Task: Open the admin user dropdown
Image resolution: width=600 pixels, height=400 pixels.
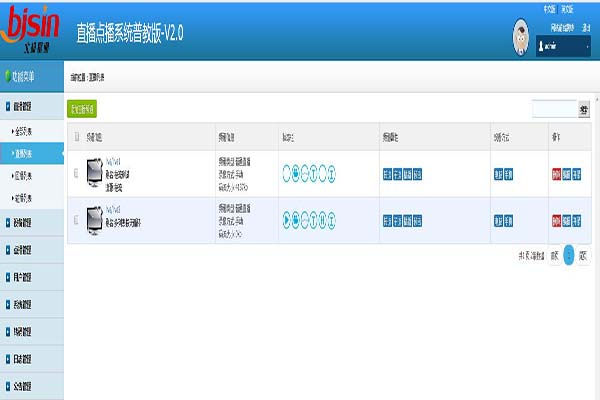Action: click(x=563, y=46)
